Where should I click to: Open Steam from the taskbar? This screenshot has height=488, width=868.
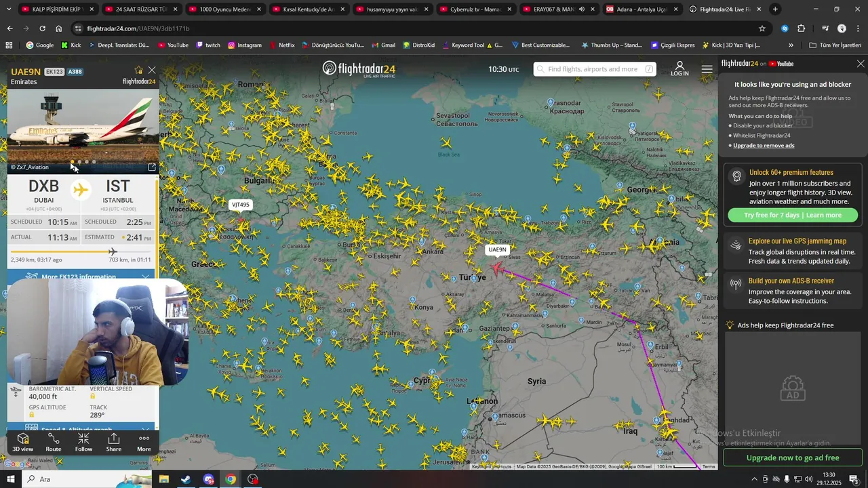(x=185, y=479)
